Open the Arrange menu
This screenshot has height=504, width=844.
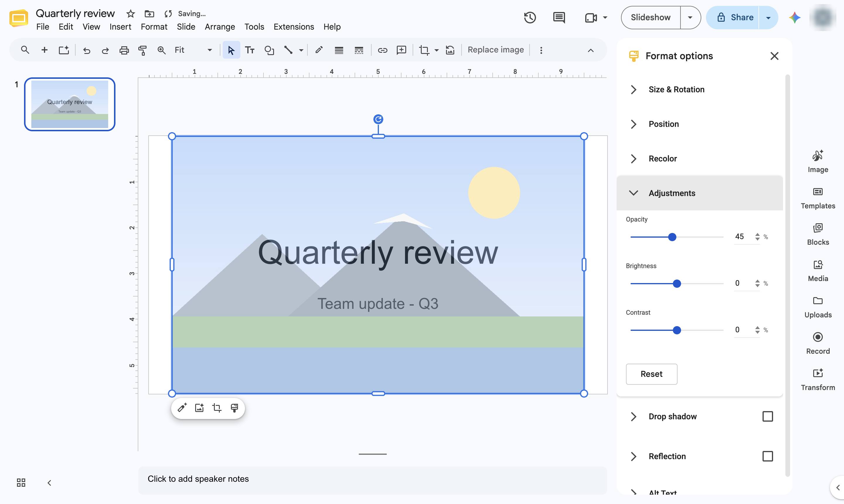tap(220, 27)
